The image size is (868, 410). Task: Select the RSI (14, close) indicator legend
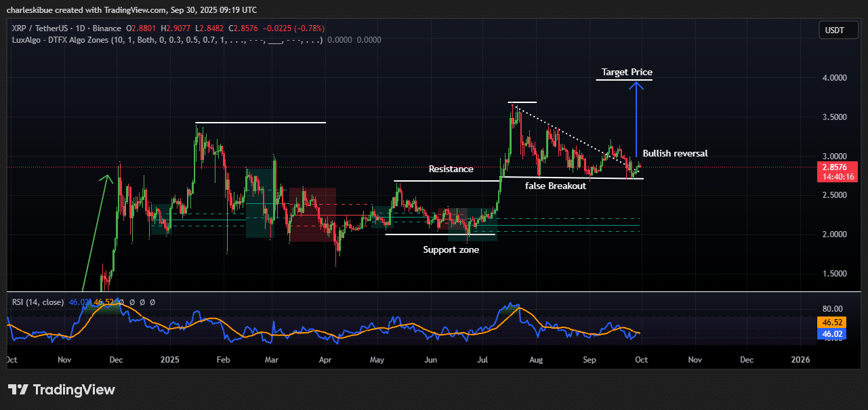click(38, 302)
